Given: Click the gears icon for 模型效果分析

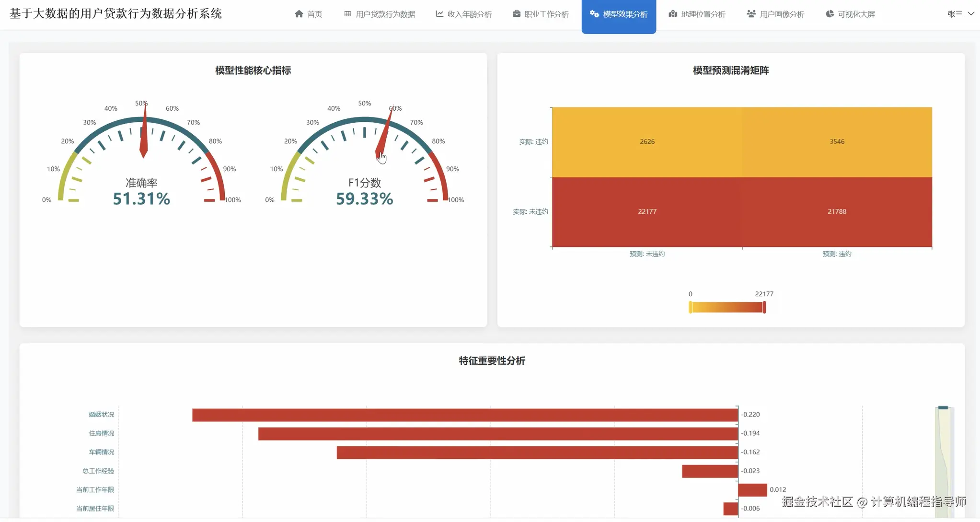Looking at the screenshot, I should point(594,14).
